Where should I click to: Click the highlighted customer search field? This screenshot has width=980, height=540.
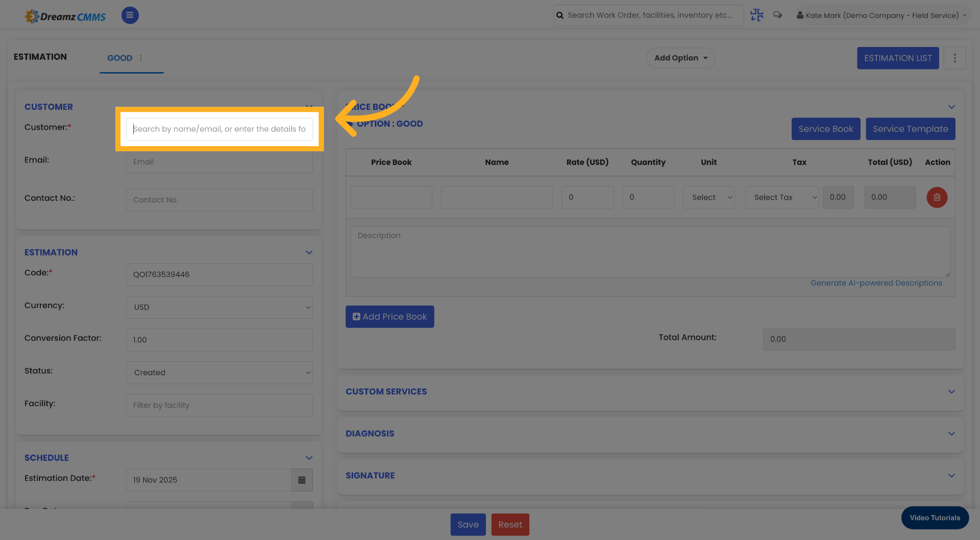tap(219, 129)
